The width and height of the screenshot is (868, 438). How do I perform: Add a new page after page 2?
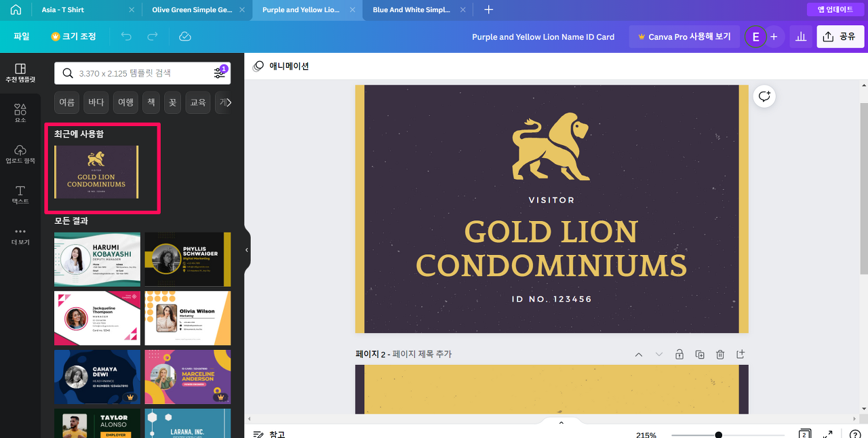coord(741,355)
